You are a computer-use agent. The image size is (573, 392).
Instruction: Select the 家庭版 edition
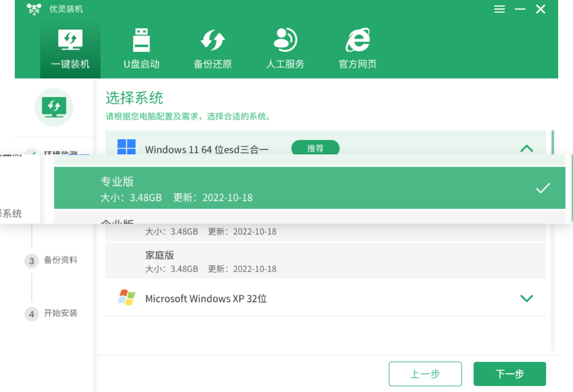point(325,261)
